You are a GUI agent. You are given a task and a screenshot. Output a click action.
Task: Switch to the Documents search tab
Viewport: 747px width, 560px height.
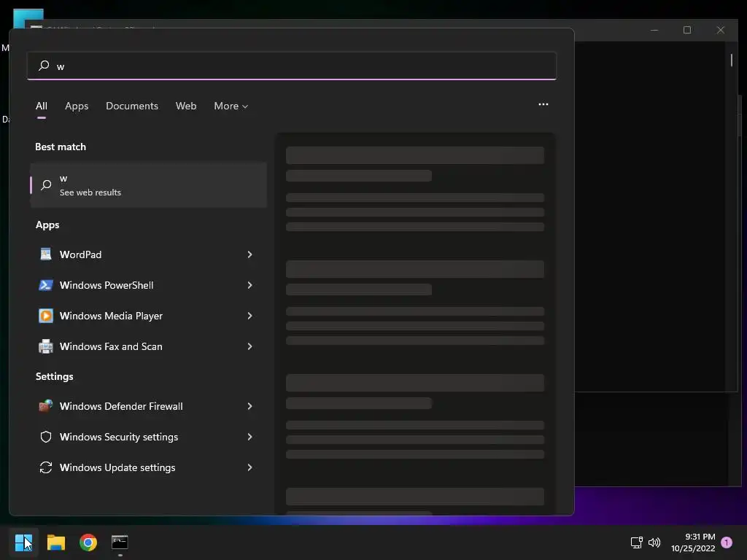[132, 106]
